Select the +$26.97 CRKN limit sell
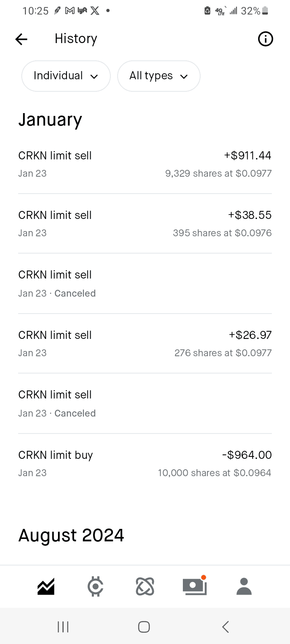This screenshot has width=290, height=644. pos(145,344)
